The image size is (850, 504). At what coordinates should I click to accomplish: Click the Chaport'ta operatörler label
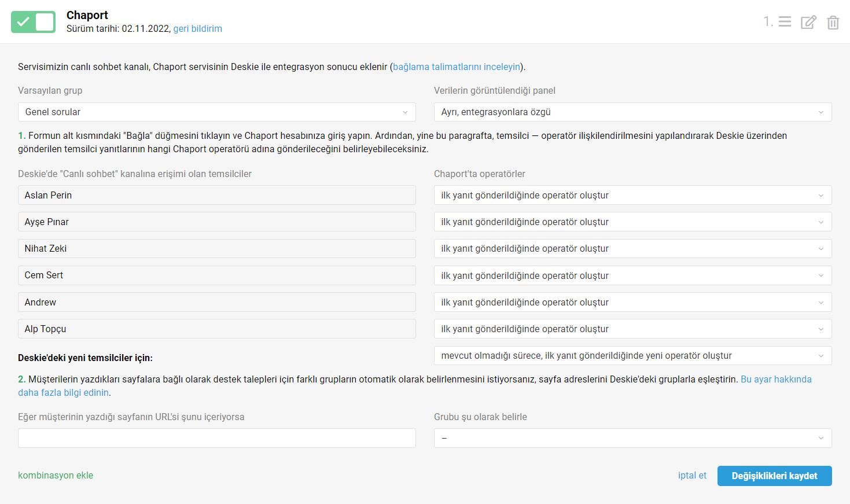click(480, 174)
